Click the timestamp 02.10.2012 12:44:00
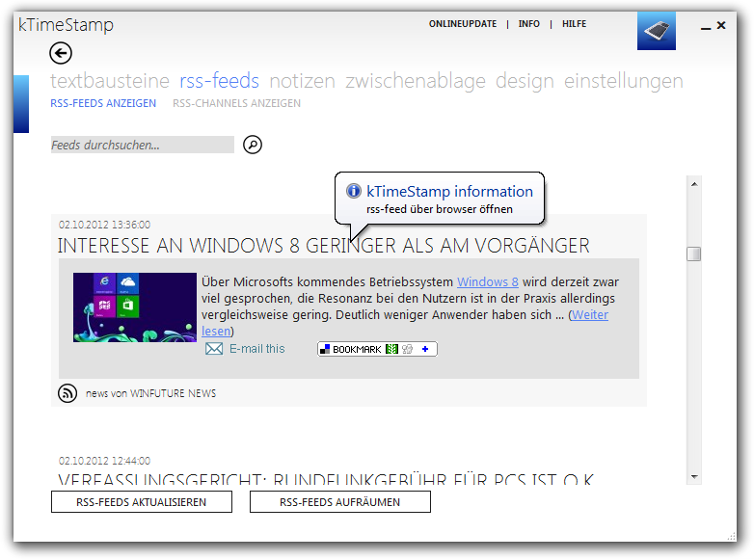The height and width of the screenshot is (560, 754). point(104,461)
